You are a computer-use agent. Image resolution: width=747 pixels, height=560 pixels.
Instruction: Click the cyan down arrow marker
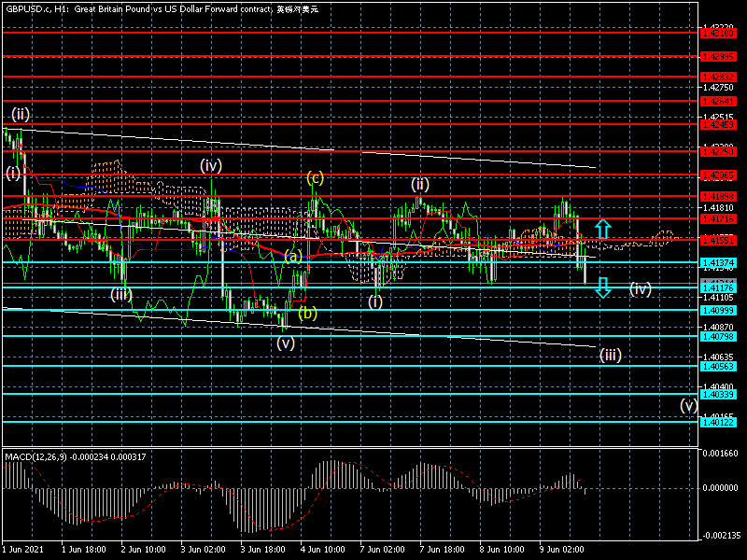pyautogui.click(x=604, y=287)
